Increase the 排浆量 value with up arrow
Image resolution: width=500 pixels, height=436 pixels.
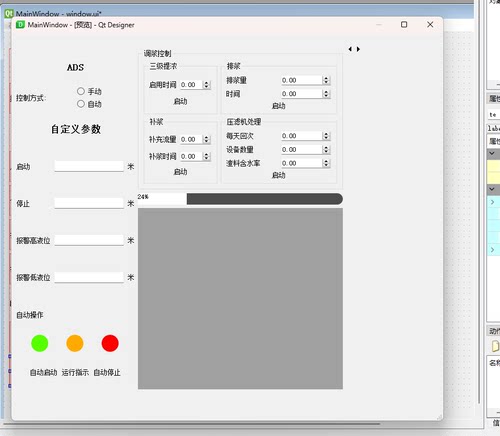click(x=326, y=78)
